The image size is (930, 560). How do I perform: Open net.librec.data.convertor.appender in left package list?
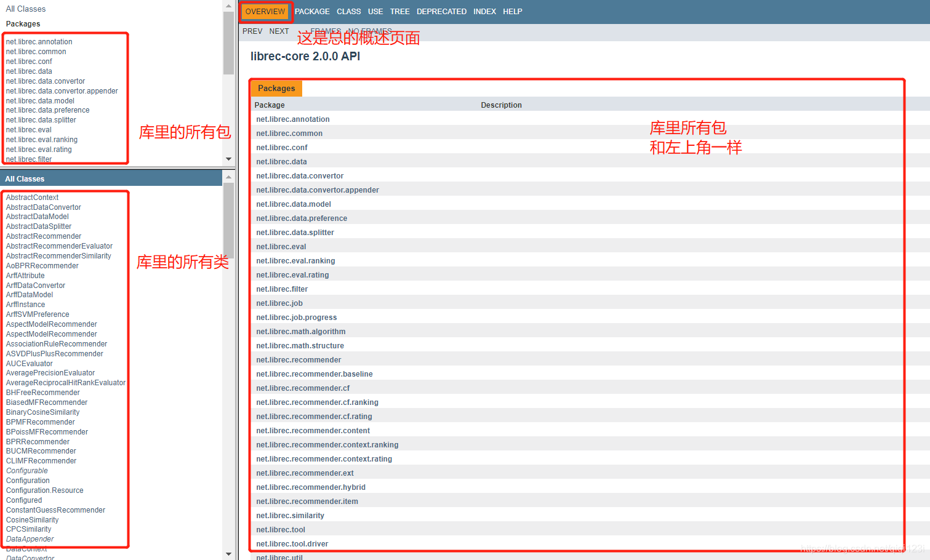(x=62, y=91)
